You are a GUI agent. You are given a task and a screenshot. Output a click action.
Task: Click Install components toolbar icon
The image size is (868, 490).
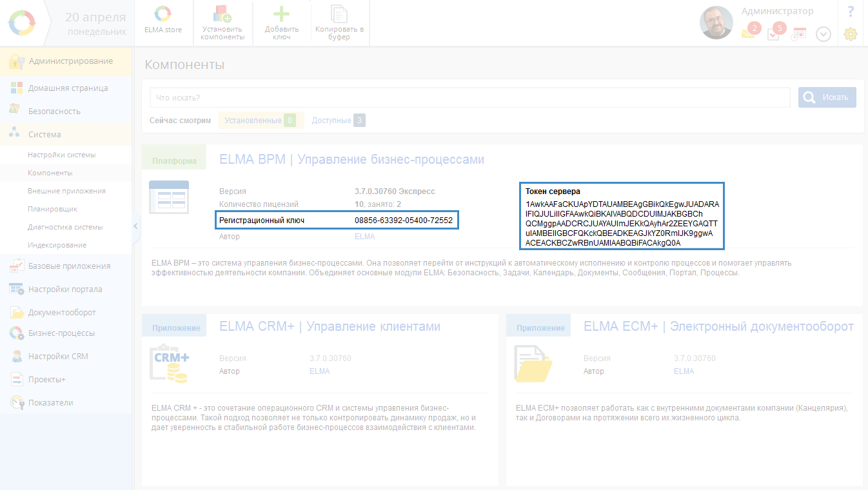(x=222, y=23)
